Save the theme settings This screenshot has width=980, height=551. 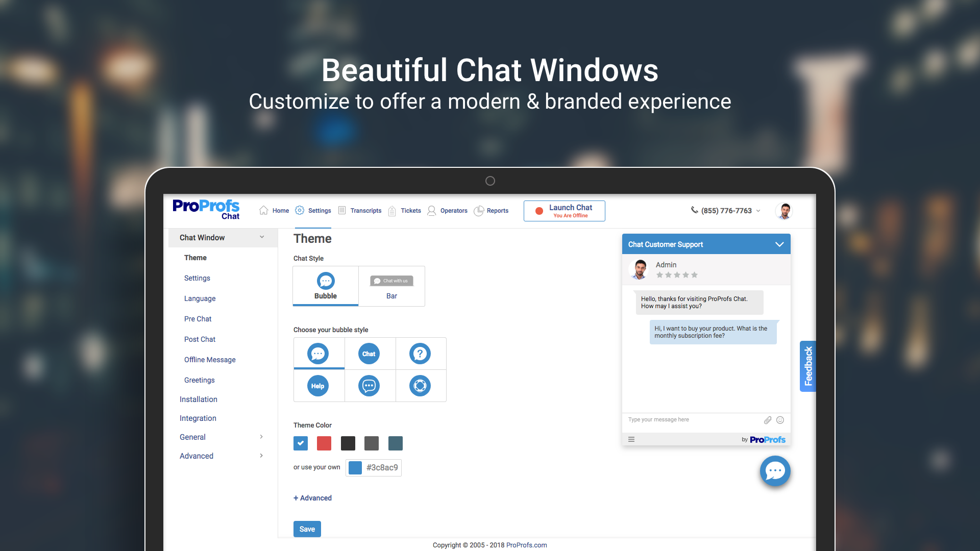307,529
